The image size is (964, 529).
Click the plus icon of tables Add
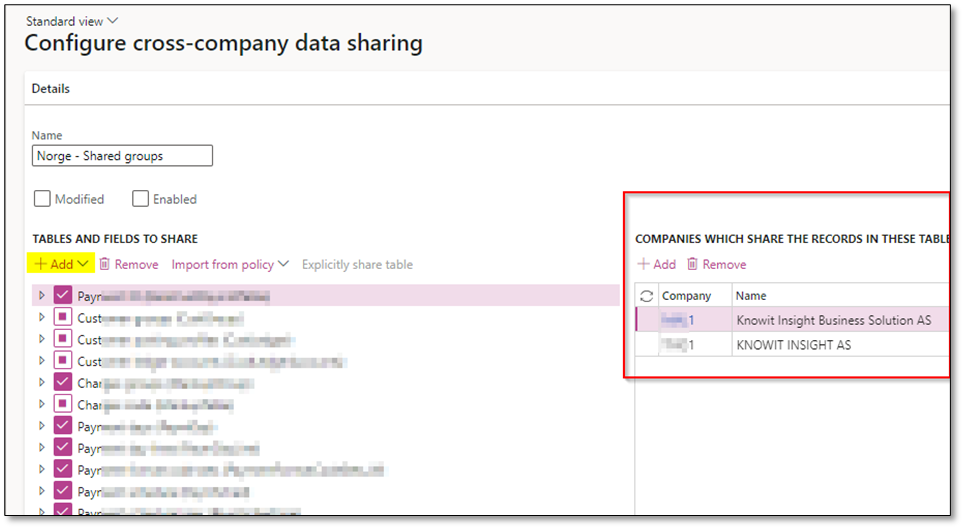click(x=40, y=264)
